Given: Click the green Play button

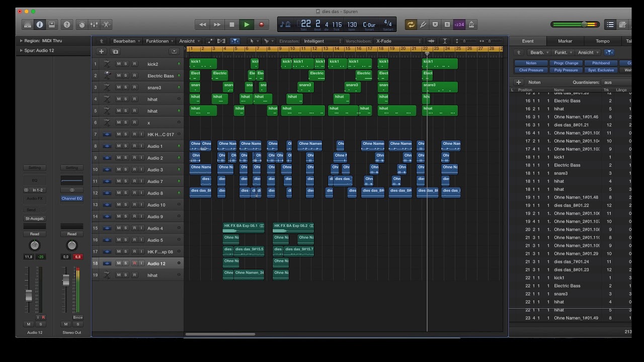Looking at the screenshot, I should coord(247,24).
